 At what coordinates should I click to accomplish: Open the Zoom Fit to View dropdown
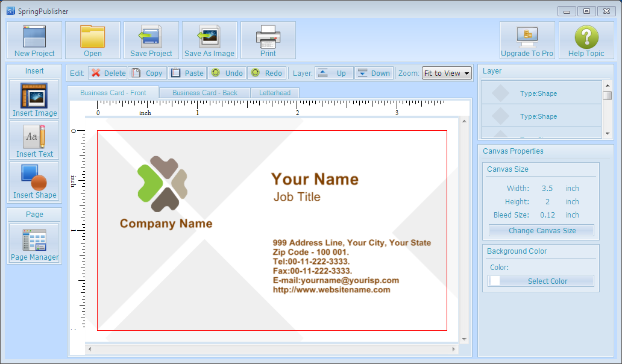coord(447,74)
